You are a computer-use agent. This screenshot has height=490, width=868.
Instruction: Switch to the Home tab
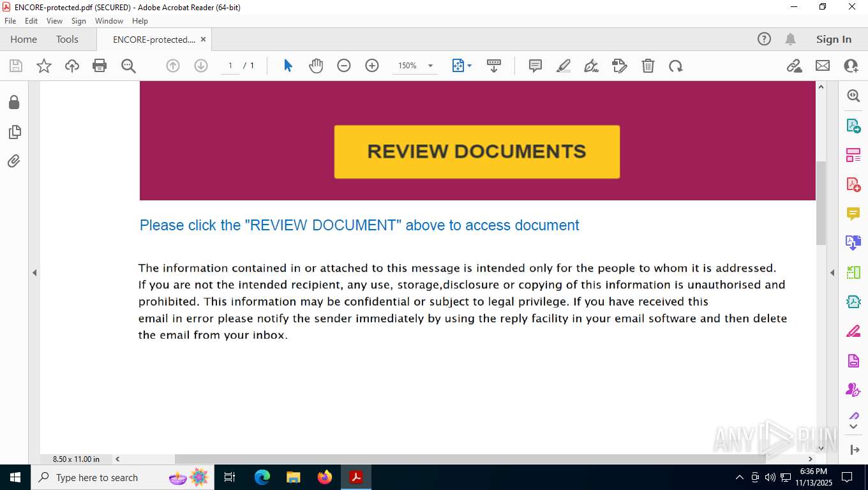click(x=24, y=39)
